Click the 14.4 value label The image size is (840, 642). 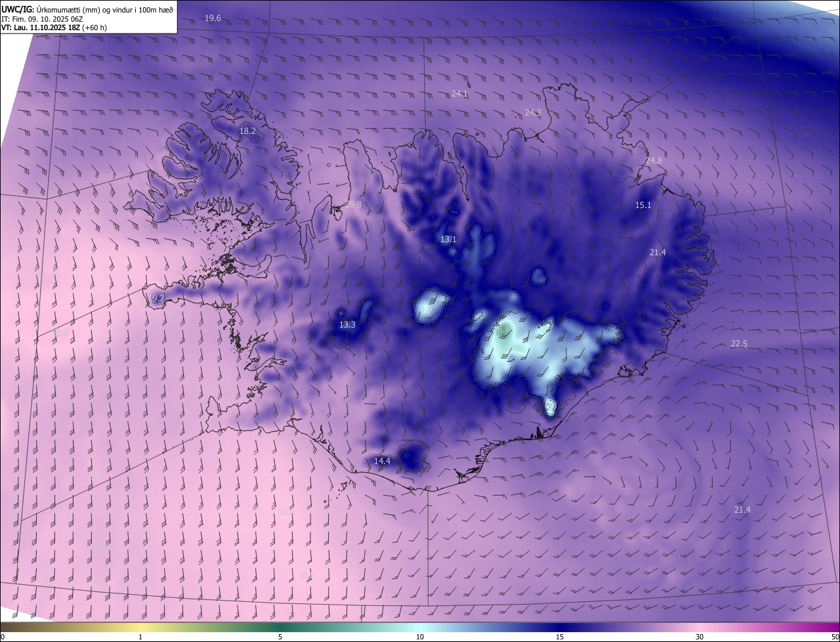point(382,461)
